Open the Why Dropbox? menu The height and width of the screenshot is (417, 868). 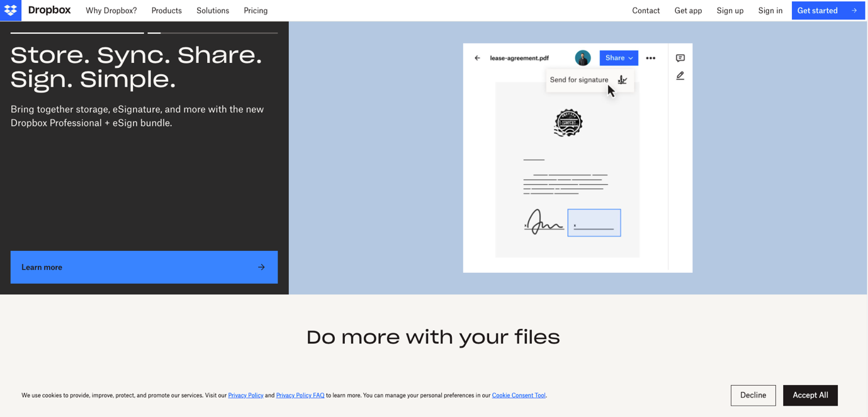tap(111, 11)
